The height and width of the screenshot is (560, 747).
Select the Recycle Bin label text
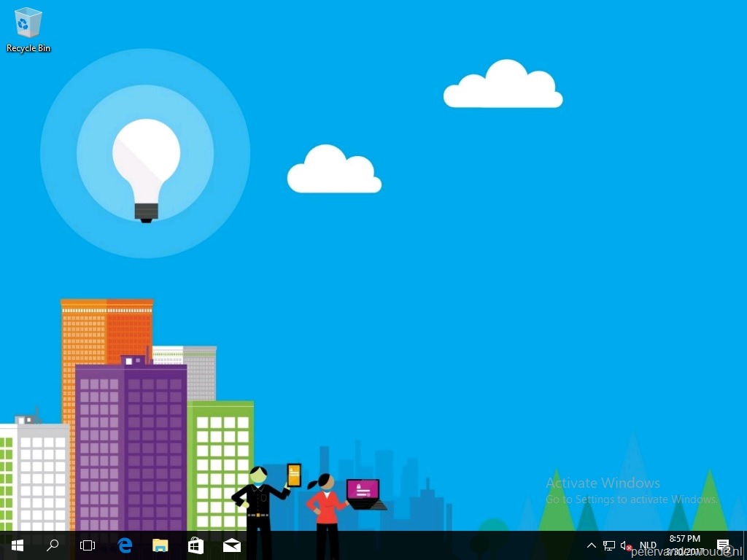tap(28, 48)
